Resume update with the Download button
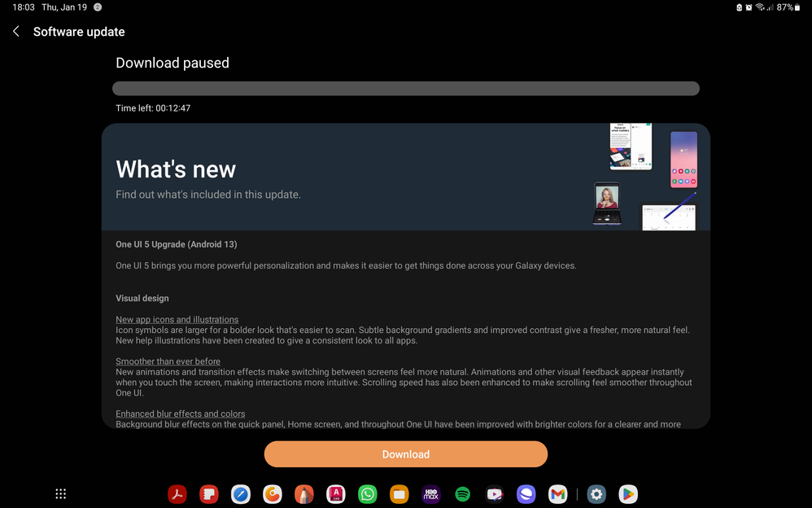Screen dimensions: 812x508 point(405,454)
